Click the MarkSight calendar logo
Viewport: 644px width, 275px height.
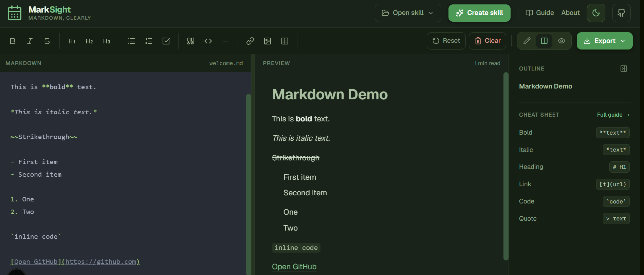pyautogui.click(x=15, y=13)
